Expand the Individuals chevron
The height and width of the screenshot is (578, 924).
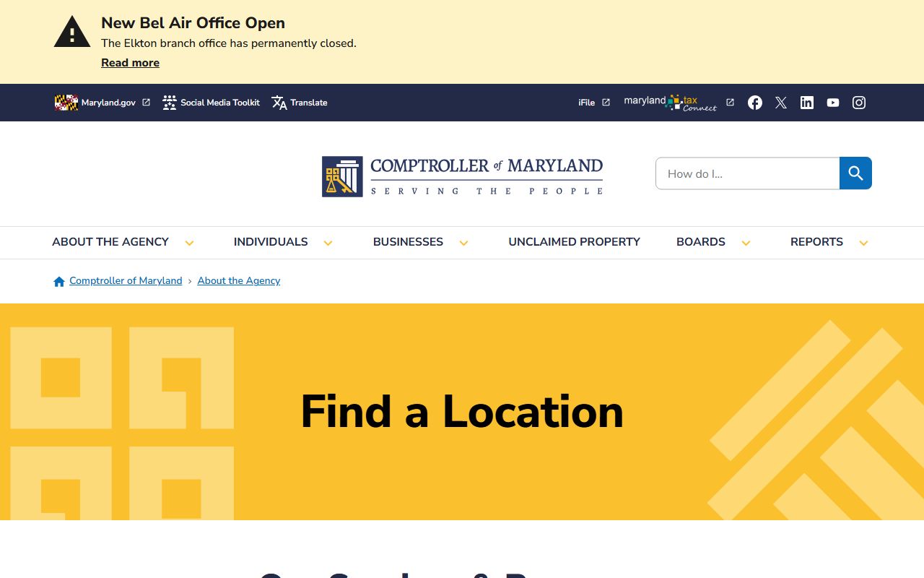(x=328, y=243)
